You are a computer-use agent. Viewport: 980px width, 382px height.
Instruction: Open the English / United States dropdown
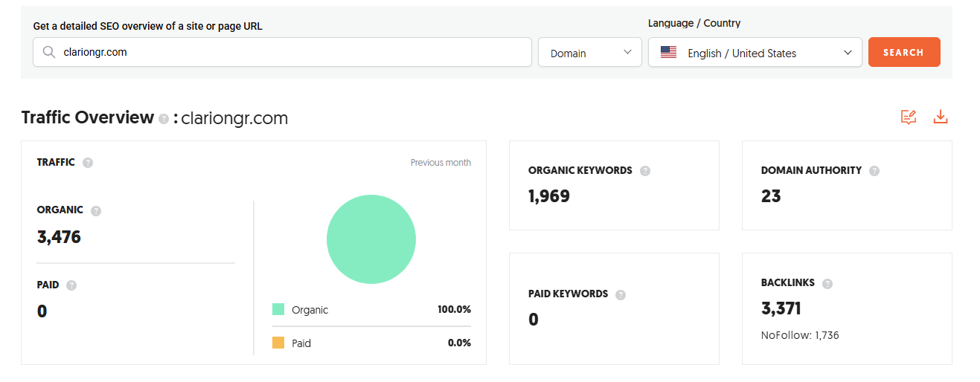[755, 53]
